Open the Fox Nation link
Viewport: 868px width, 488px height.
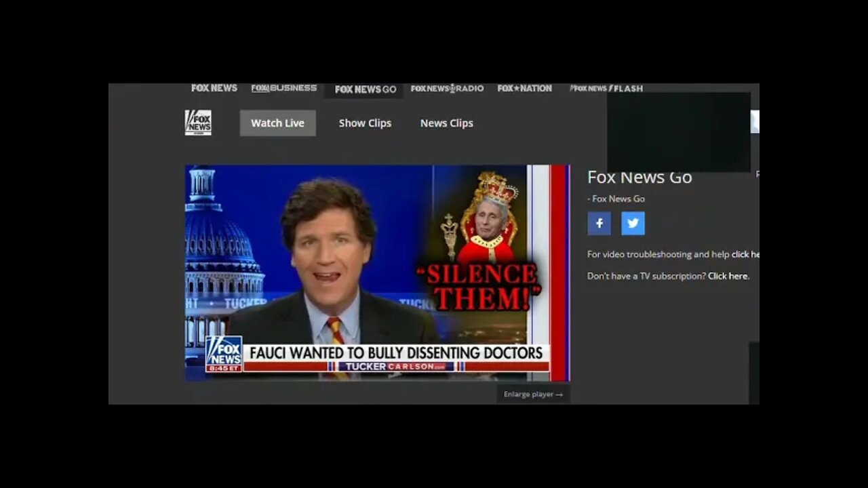click(524, 88)
